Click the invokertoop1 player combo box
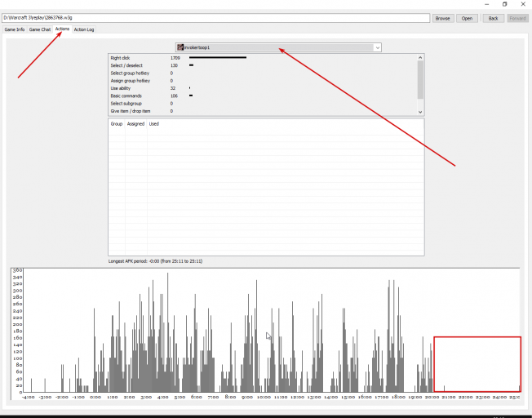The image size is (532, 418). [278, 47]
